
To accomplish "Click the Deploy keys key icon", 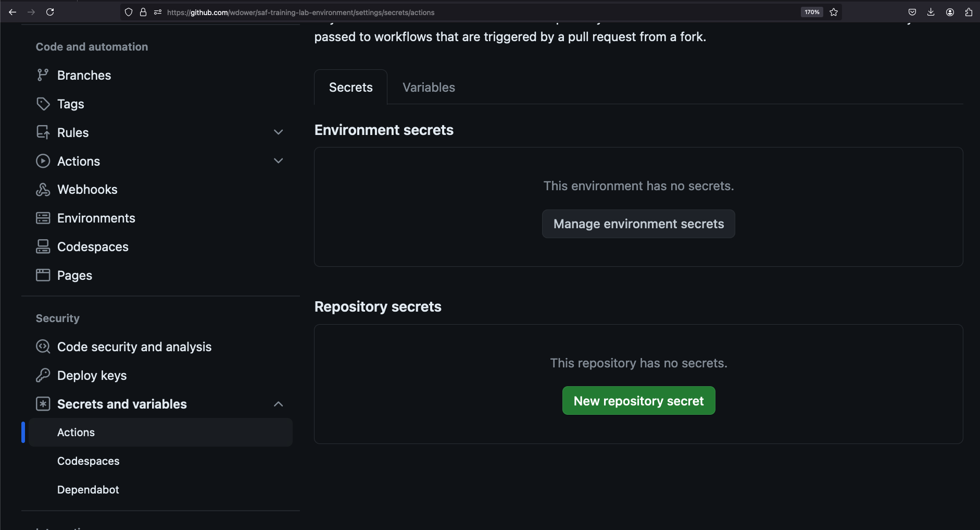I will [43, 375].
